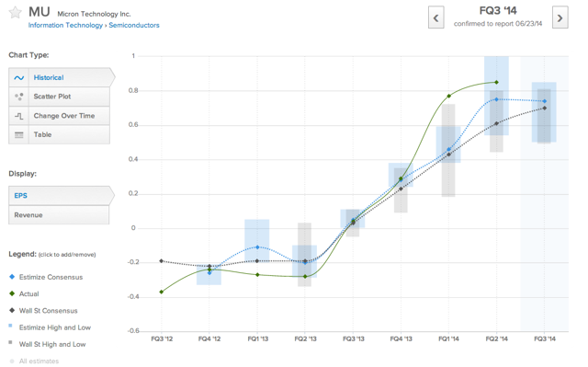Click the FQ3 '13 axis label
This screenshot has width=588, height=367.
pos(353,338)
